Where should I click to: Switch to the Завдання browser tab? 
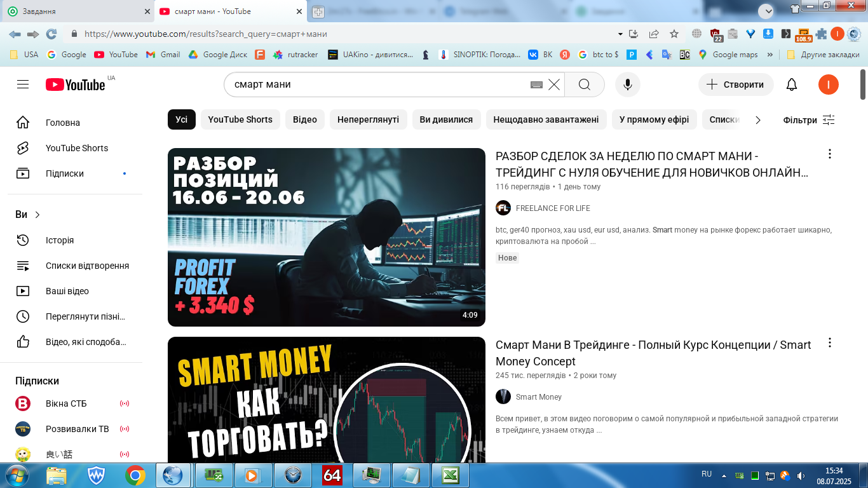click(x=77, y=11)
